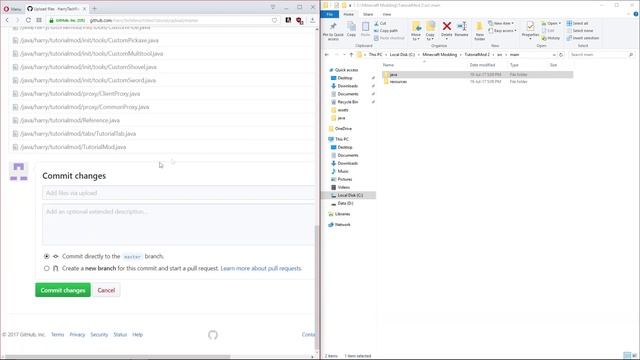This screenshot has height=360, width=640.
Task: Open the GitHub footer Privacy link
Action: [77, 334]
